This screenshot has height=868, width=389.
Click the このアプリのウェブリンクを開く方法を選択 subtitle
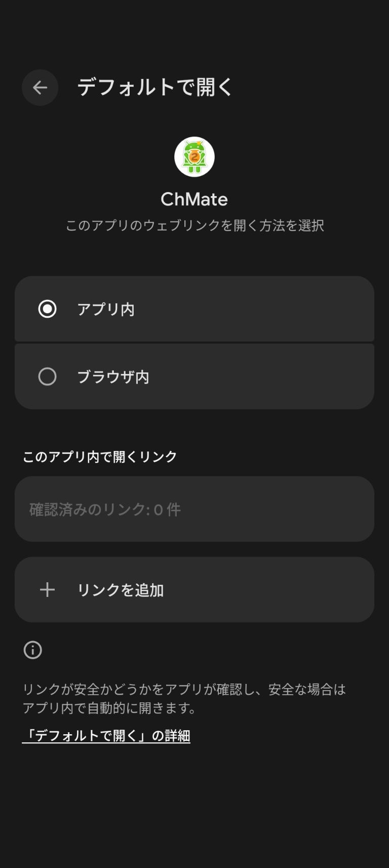[x=194, y=225]
